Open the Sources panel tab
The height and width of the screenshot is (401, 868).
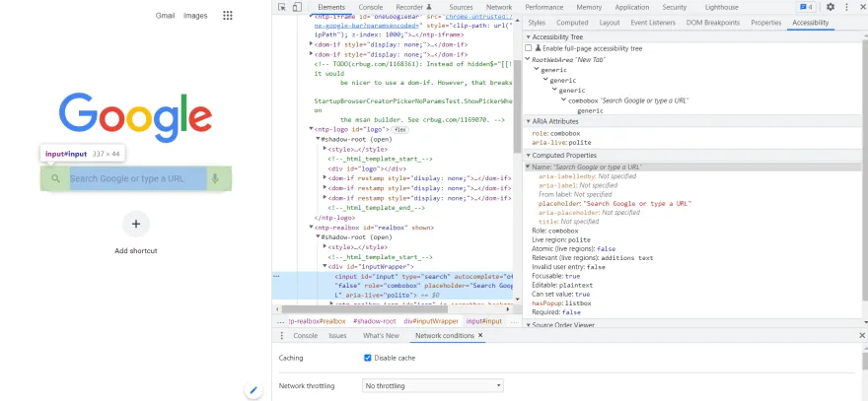461,7
